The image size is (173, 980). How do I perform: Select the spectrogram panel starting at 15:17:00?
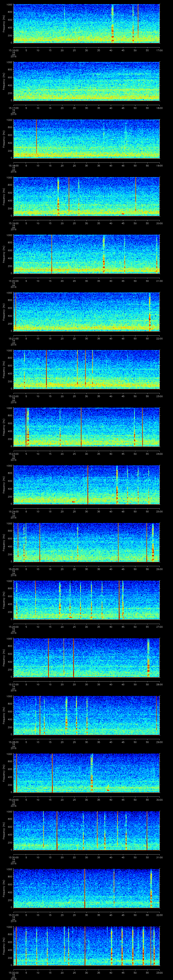87,81
